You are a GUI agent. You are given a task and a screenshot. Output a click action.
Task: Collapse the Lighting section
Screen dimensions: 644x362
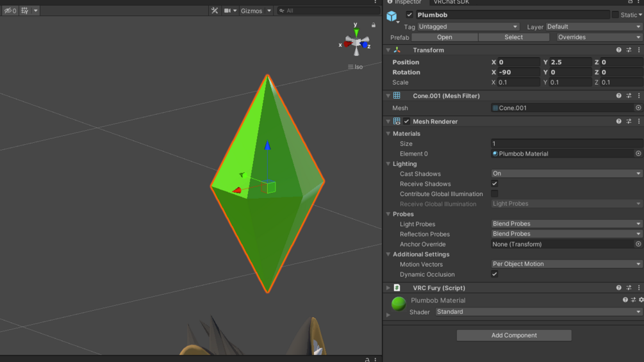point(388,164)
